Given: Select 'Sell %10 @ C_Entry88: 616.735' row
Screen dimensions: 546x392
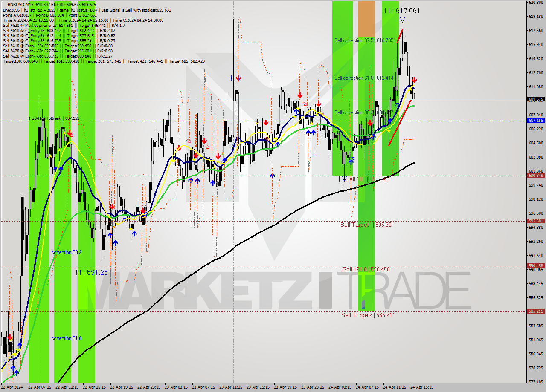Looking at the screenshot, I should (59, 41).
